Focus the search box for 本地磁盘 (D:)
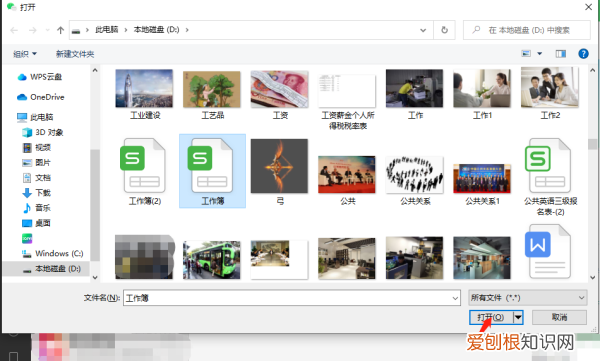 coord(527,30)
